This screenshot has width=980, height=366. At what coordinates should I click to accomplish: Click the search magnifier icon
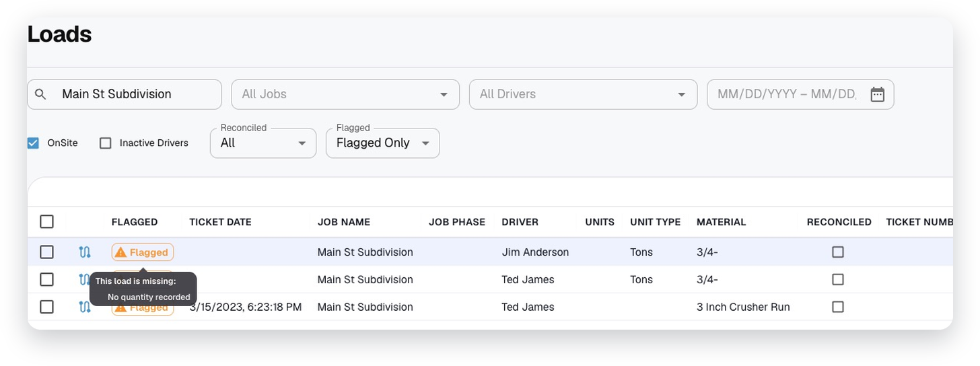[x=40, y=94]
